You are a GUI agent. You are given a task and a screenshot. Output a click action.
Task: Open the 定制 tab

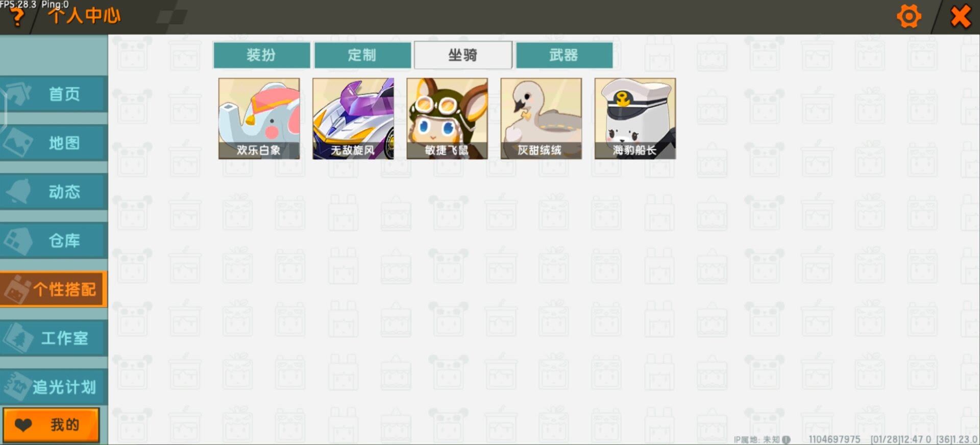pyautogui.click(x=362, y=55)
